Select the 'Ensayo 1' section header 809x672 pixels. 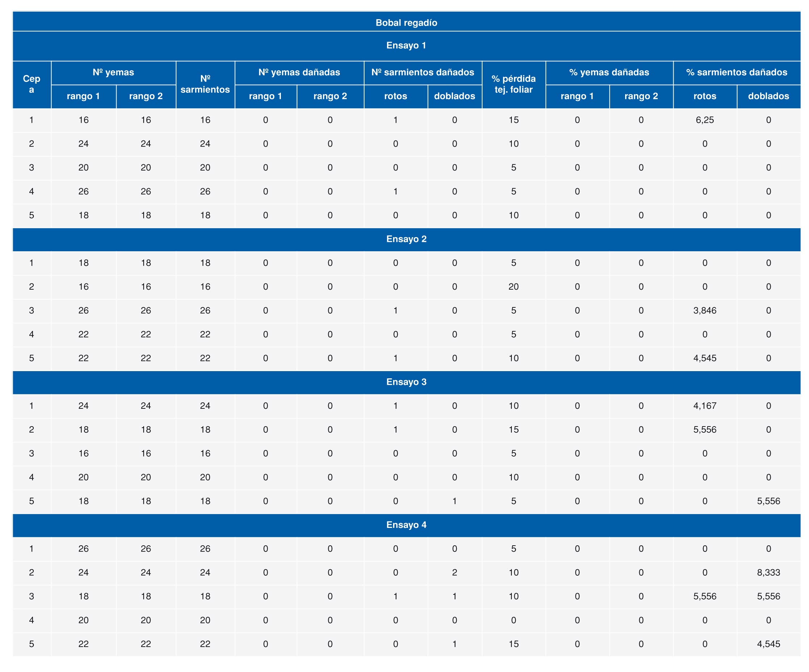406,46
